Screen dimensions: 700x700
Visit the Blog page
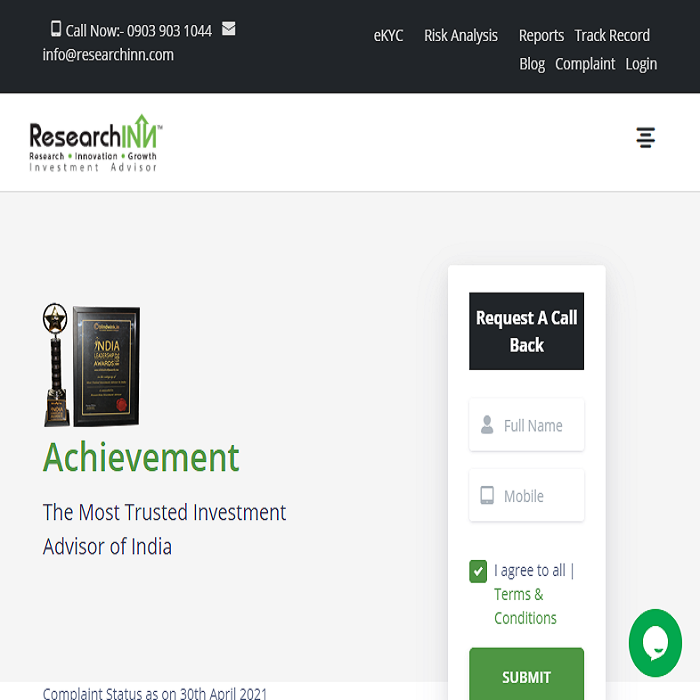532,64
